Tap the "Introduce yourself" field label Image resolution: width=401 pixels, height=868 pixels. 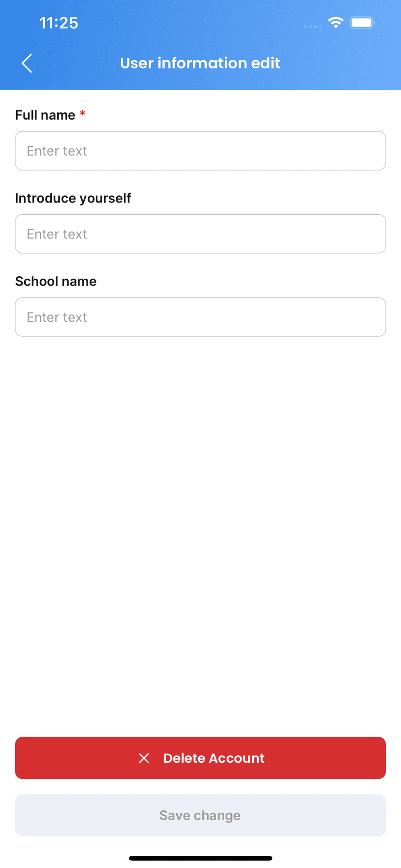[x=73, y=198]
